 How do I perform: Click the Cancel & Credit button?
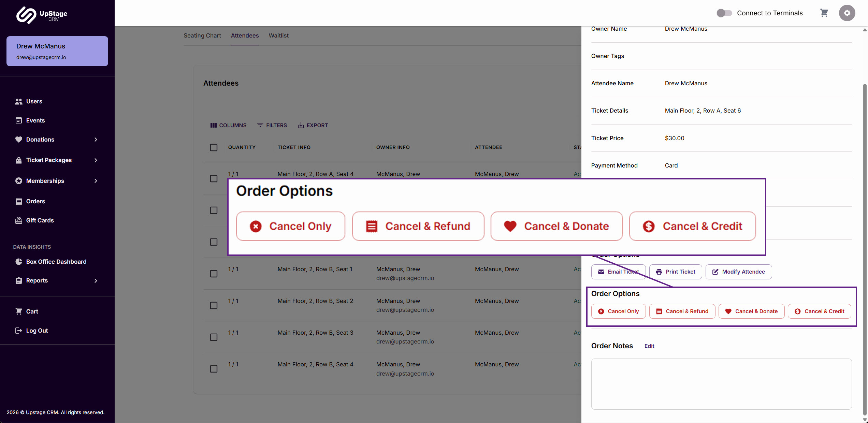(819, 311)
